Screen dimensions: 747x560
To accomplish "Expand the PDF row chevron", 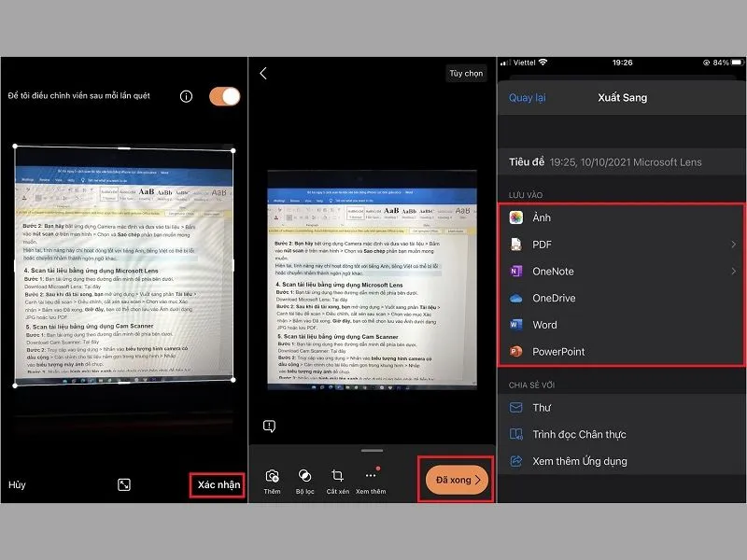I will pyautogui.click(x=733, y=245).
